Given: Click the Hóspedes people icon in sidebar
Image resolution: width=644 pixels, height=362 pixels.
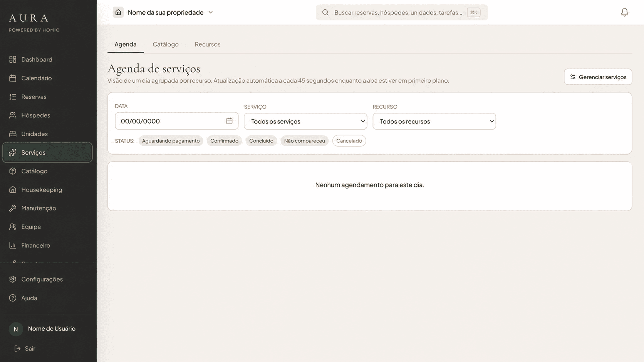Looking at the screenshot, I should coord(13,115).
